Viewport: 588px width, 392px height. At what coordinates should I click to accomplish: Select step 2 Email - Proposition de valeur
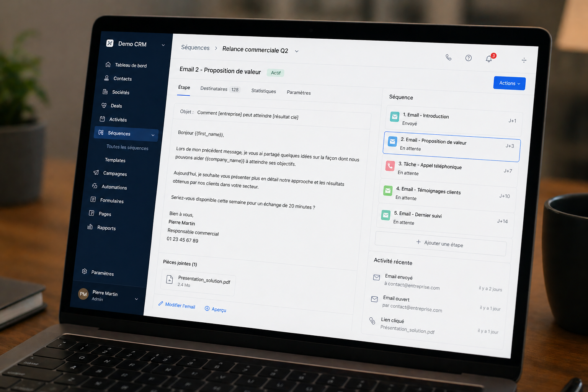point(452,146)
